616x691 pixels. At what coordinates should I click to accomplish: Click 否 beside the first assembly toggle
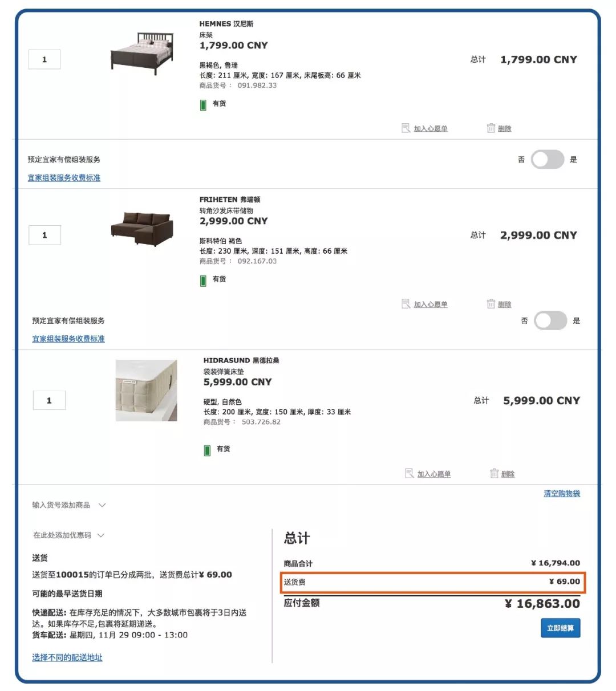pyautogui.click(x=520, y=160)
